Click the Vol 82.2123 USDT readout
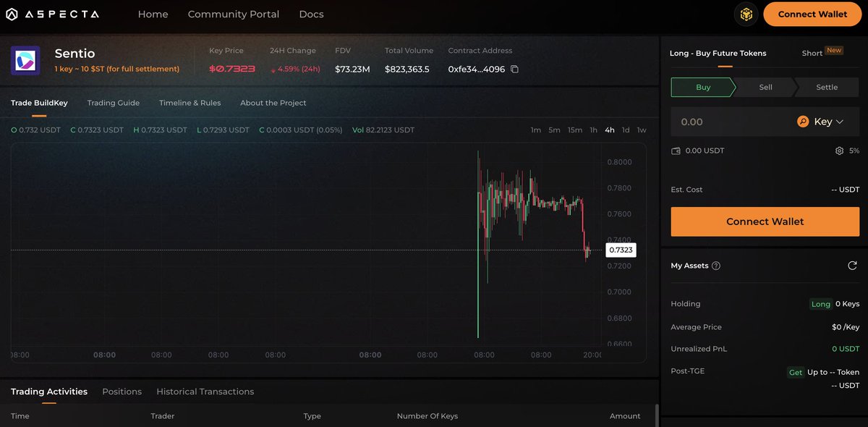Image resolution: width=868 pixels, height=427 pixels. pyautogui.click(x=383, y=130)
